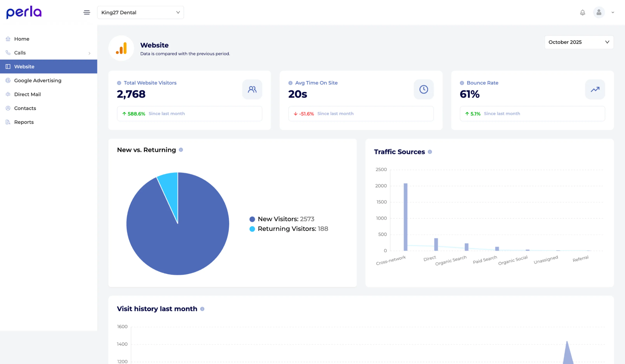Click the perla logo
The height and width of the screenshot is (364, 625).
pos(24,12)
